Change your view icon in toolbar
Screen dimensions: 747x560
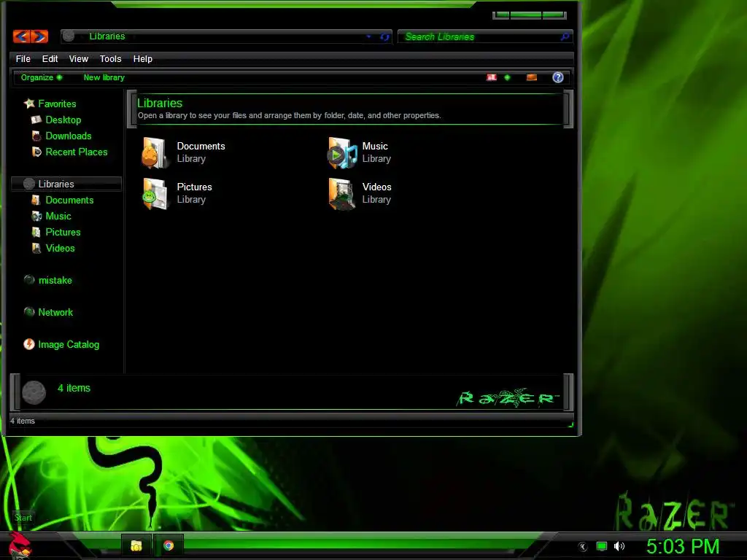(x=492, y=77)
